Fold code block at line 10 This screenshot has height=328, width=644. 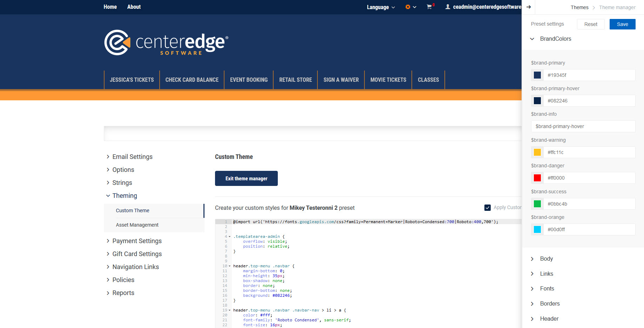pos(230,266)
